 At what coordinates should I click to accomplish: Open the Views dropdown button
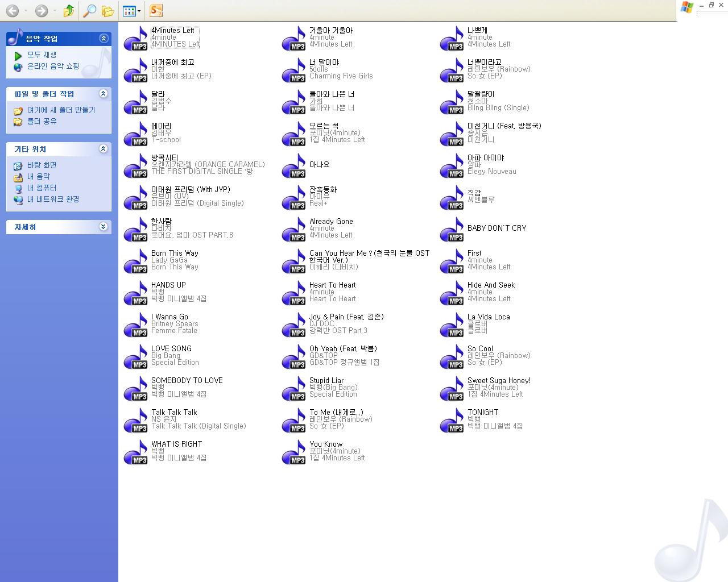[131, 11]
